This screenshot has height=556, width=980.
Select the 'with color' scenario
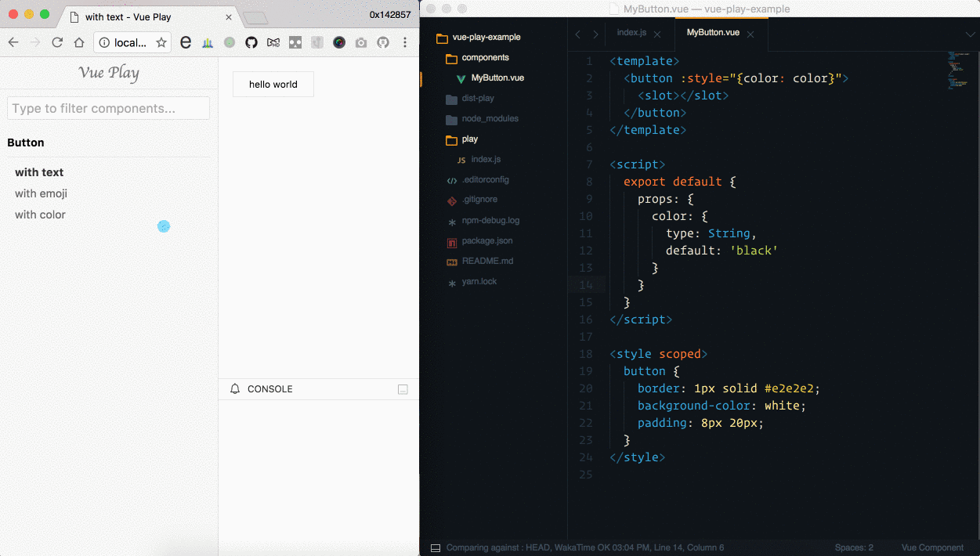[x=39, y=215]
